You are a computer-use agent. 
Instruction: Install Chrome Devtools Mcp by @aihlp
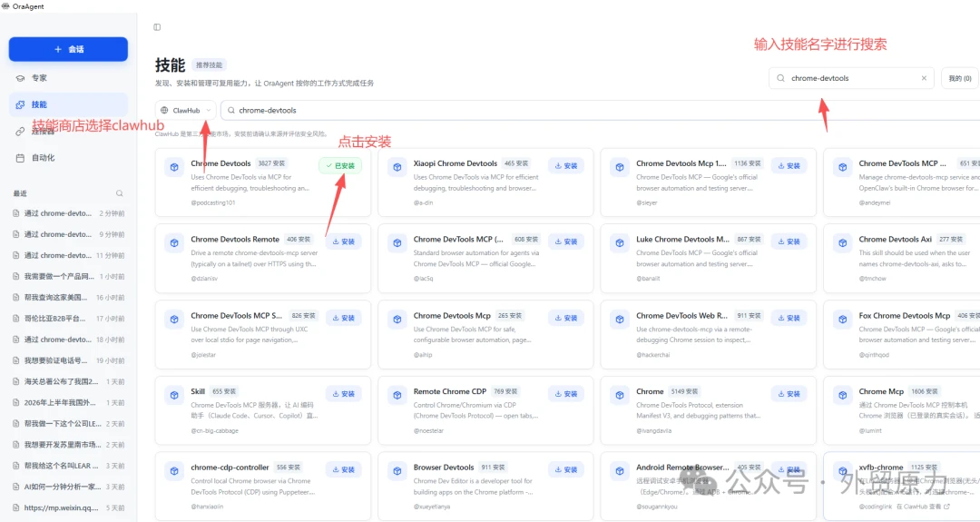coord(566,318)
